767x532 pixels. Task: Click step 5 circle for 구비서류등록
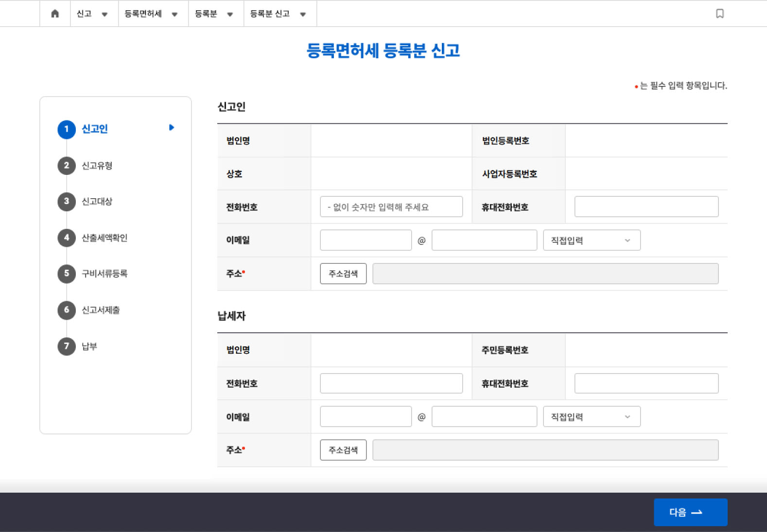pos(67,274)
